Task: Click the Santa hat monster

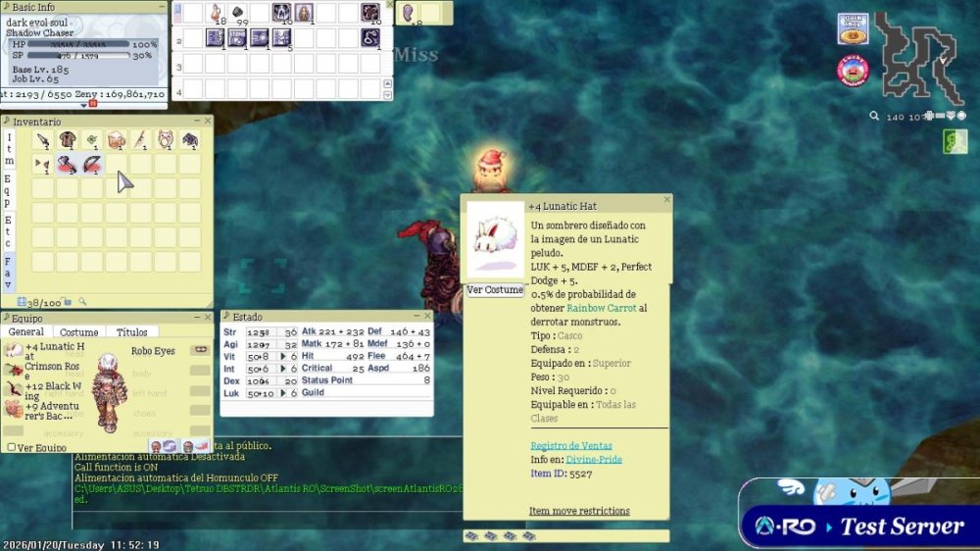Action: (491, 171)
